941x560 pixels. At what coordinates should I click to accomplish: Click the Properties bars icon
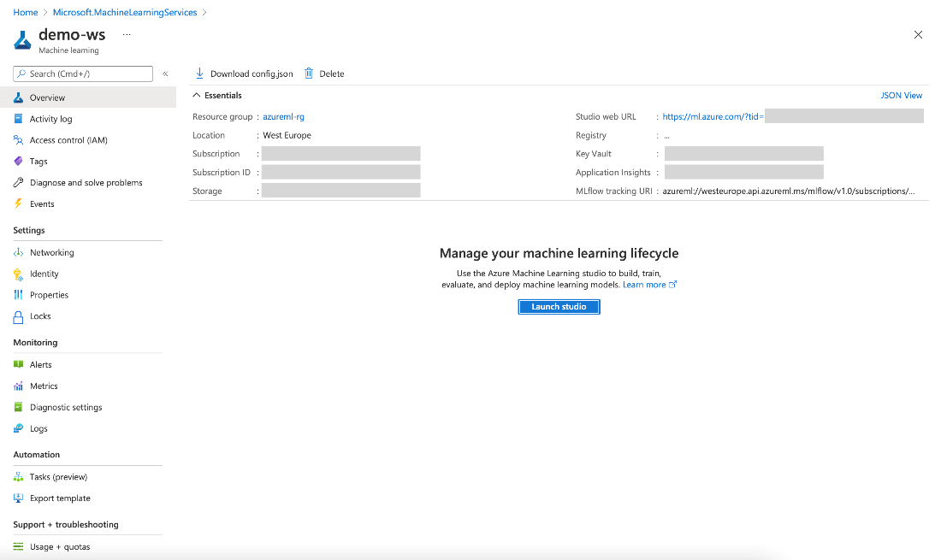point(19,295)
